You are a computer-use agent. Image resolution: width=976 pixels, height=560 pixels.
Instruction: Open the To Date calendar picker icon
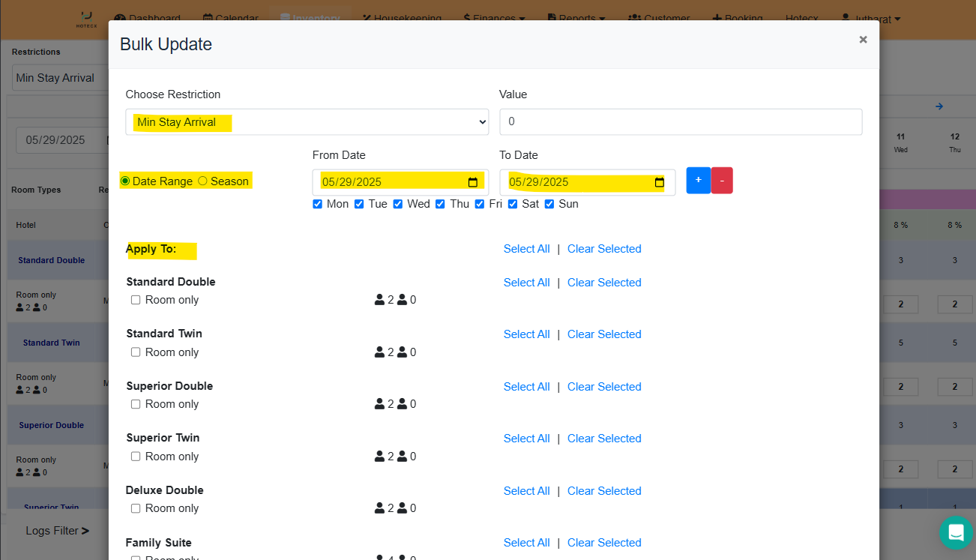coord(660,182)
